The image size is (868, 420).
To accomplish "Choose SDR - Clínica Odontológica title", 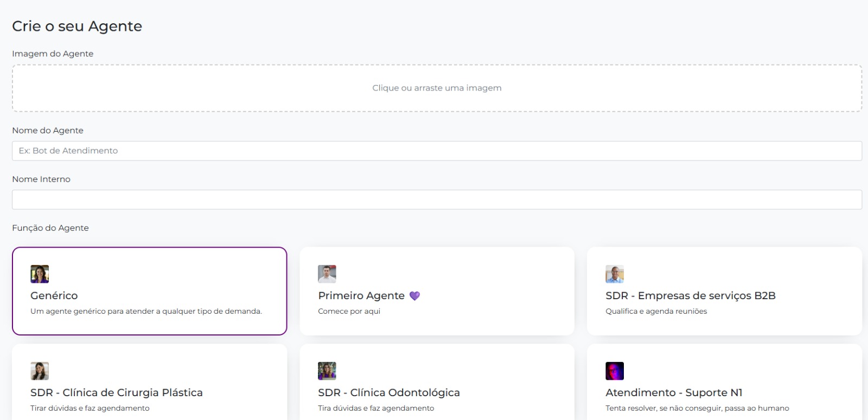I will pyautogui.click(x=389, y=393).
